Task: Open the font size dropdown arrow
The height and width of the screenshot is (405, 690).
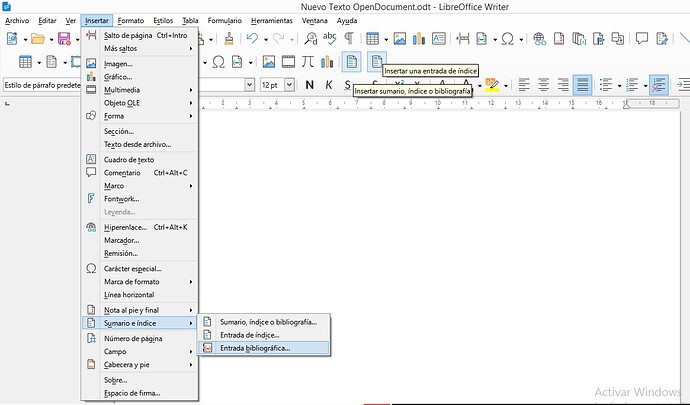Action: click(x=289, y=85)
